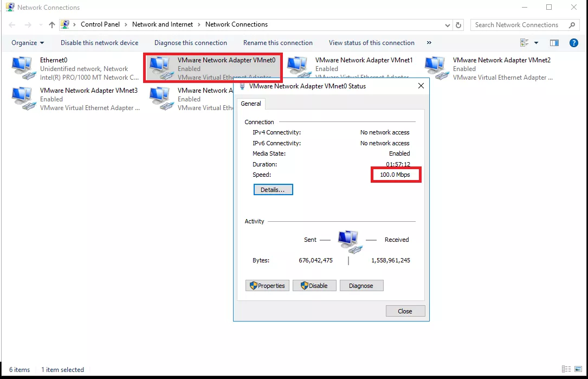This screenshot has height=379, width=588.
Task: Click IPv4 Connectivity label
Action: [x=276, y=132]
